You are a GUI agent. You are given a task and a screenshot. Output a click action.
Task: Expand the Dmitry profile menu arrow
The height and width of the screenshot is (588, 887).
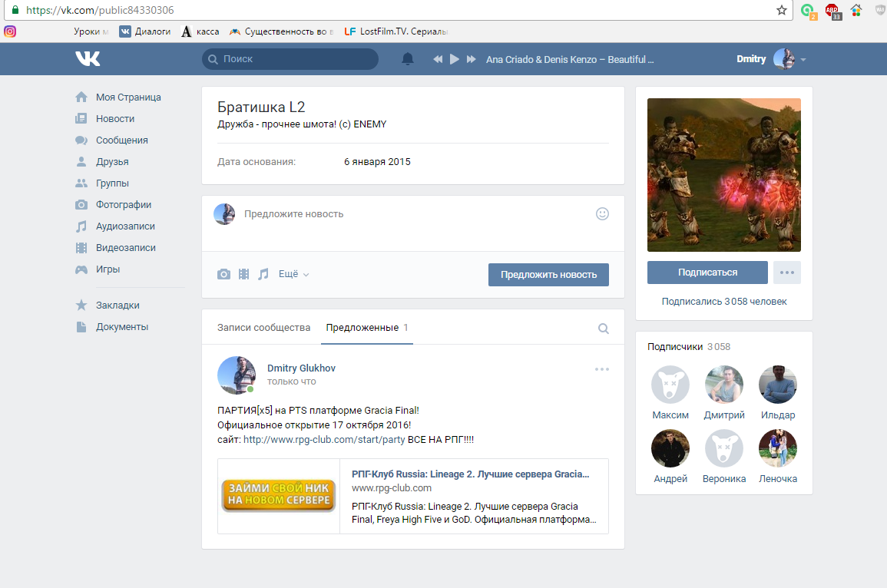[x=803, y=59]
